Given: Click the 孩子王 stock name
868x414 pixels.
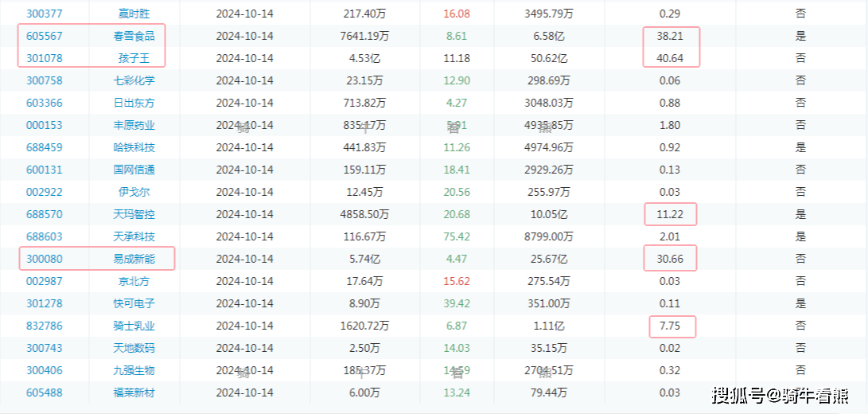Looking at the screenshot, I should tap(134, 58).
